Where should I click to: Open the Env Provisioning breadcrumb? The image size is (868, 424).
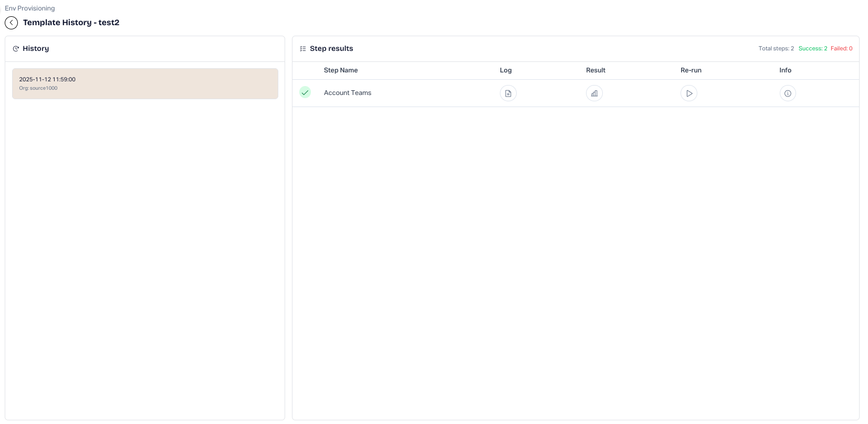[30, 8]
